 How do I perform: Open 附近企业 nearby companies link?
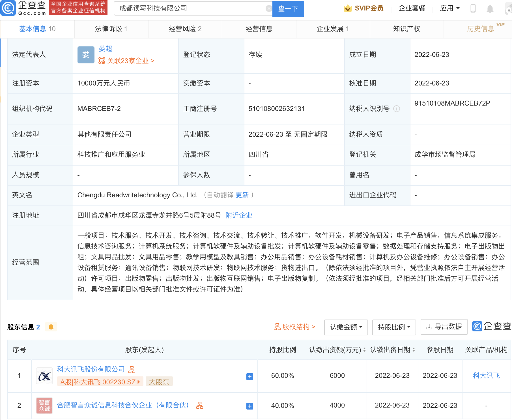(x=239, y=215)
